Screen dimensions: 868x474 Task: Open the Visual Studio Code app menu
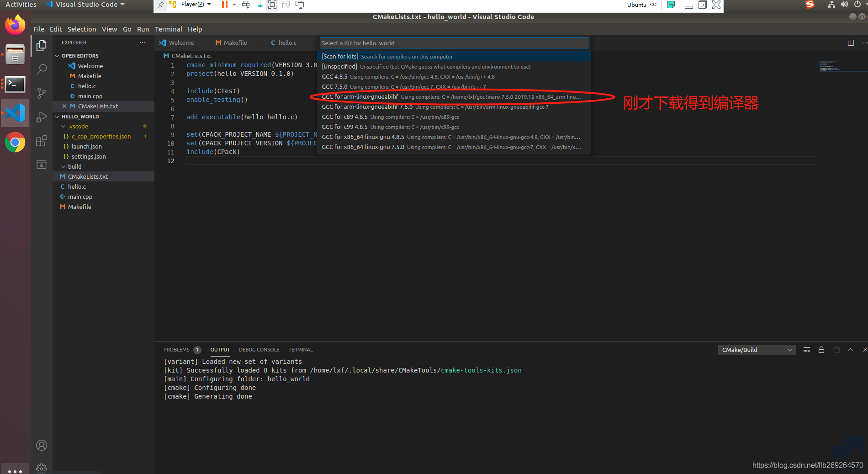click(x=85, y=5)
